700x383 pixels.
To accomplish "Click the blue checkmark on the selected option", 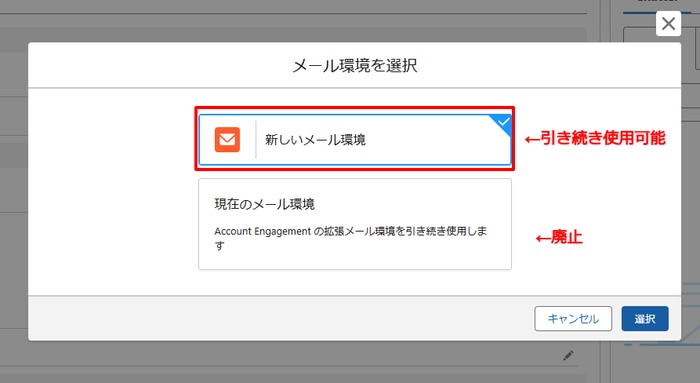I will (503, 121).
